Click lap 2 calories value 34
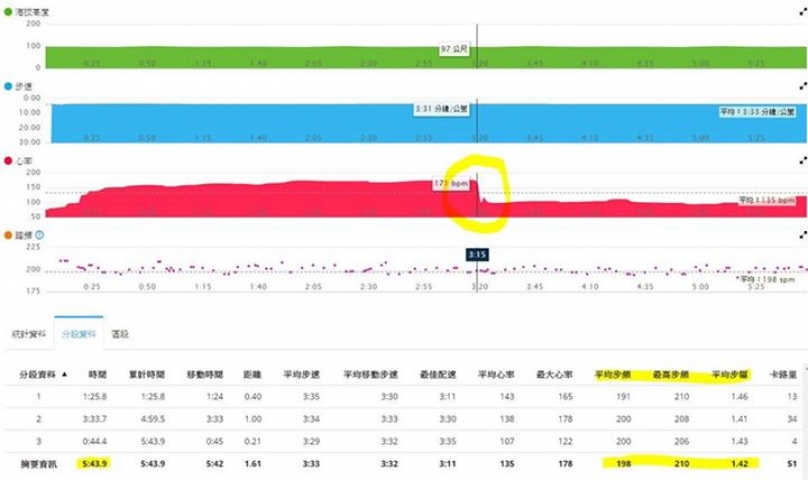Image resolution: width=808 pixels, height=480 pixels. [792, 419]
